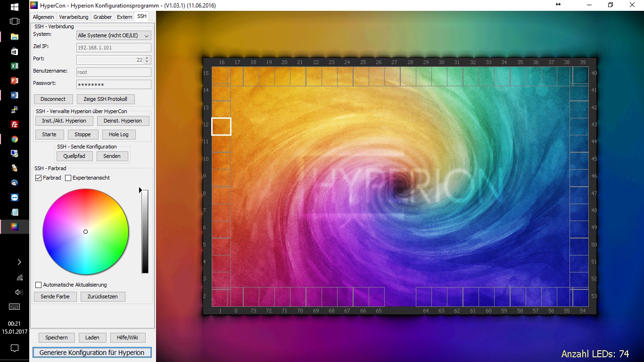Click the HyperCon taskbar icon

(14, 227)
